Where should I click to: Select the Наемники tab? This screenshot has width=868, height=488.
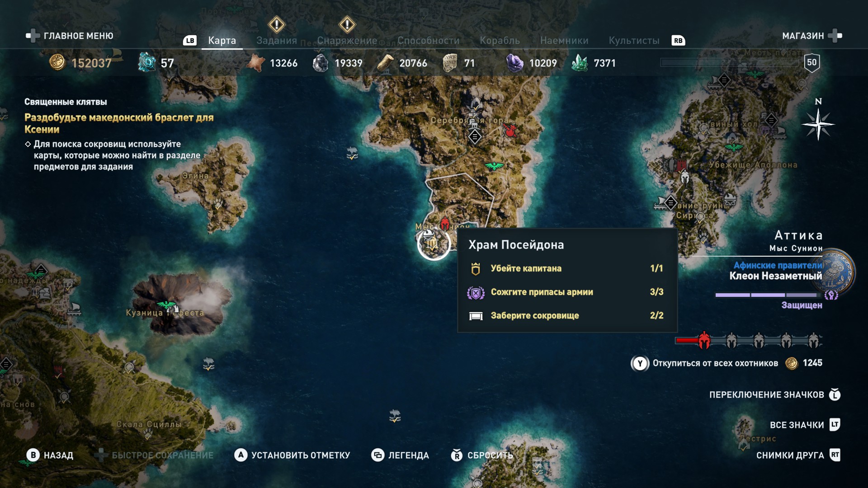point(564,40)
